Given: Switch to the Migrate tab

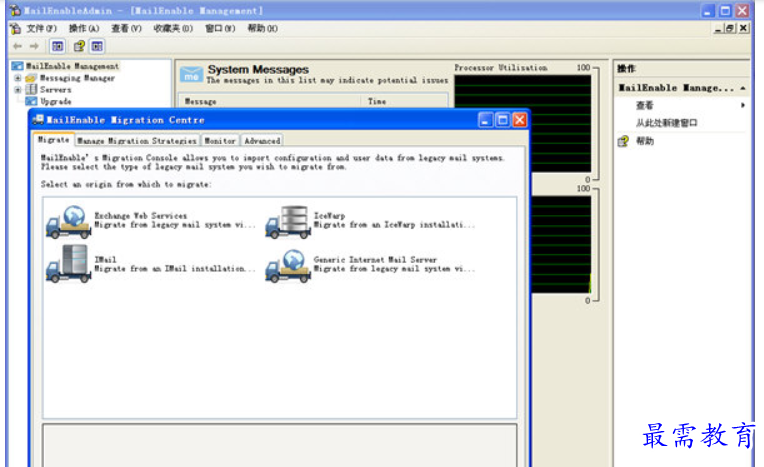Looking at the screenshot, I should 54,139.
